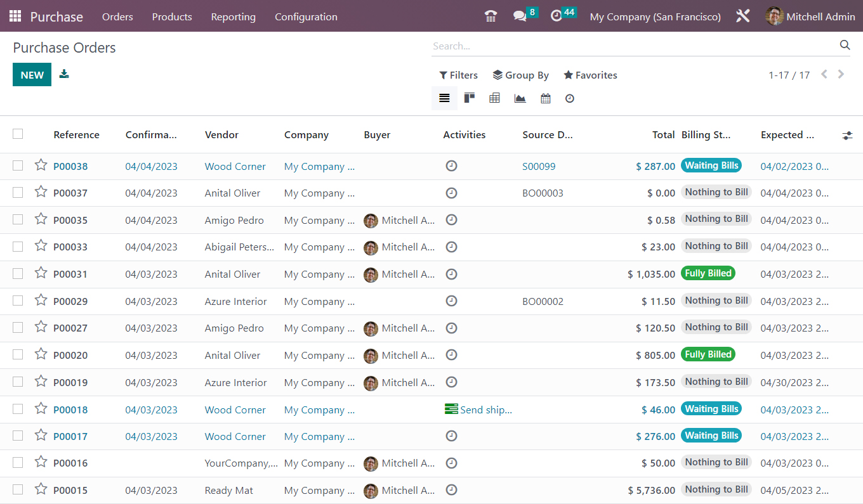Create a purchase order with the NEW button
863x504 pixels.
(x=32, y=74)
